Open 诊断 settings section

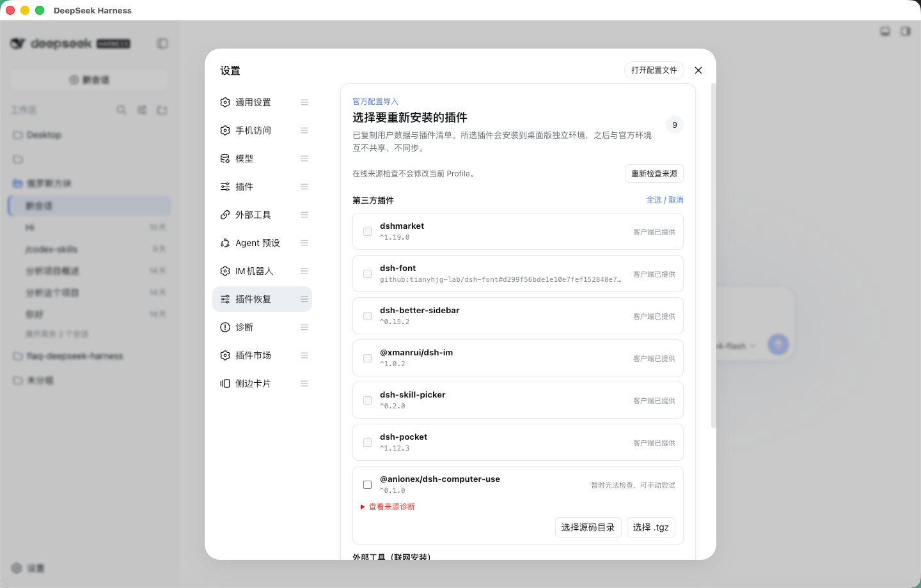point(262,327)
